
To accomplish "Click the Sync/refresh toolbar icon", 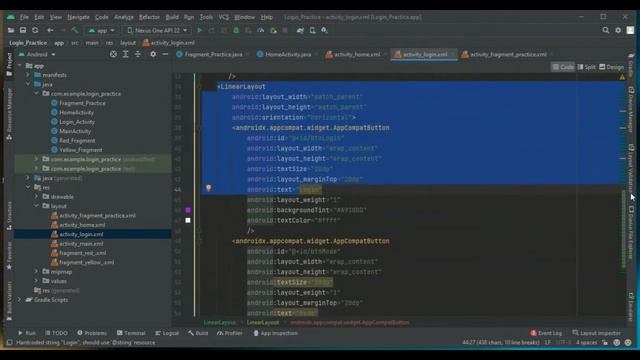I will [35, 30].
